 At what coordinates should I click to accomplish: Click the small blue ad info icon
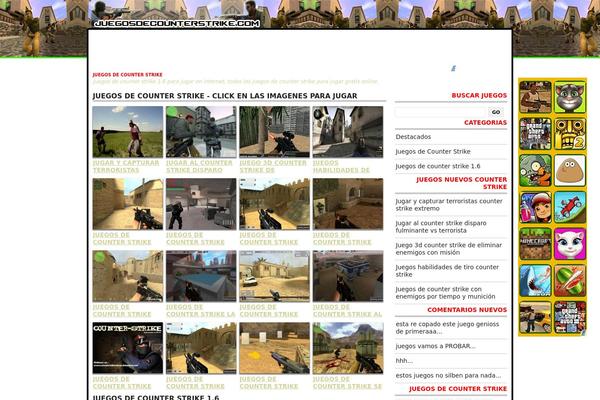453,68
